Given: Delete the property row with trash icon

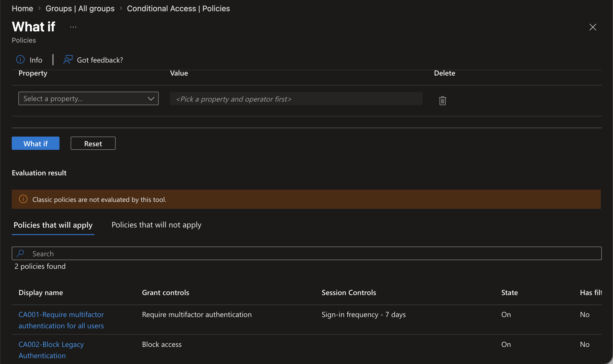Looking at the screenshot, I should pos(443,101).
